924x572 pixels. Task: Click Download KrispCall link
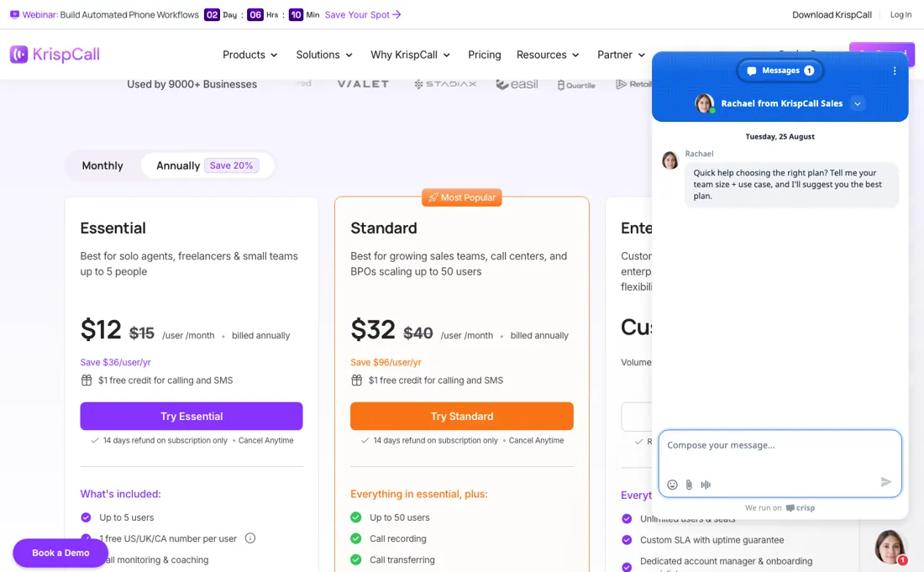832,15
